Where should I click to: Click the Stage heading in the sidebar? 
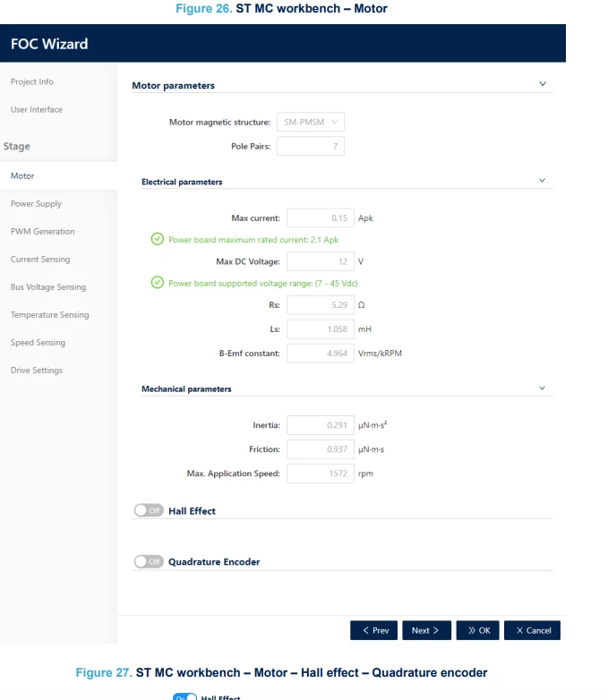pos(17,147)
